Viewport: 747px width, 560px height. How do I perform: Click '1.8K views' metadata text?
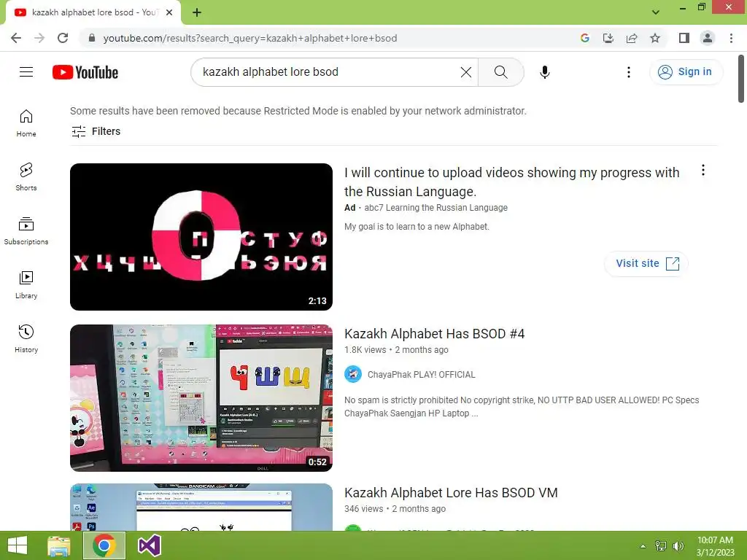pyautogui.click(x=365, y=350)
